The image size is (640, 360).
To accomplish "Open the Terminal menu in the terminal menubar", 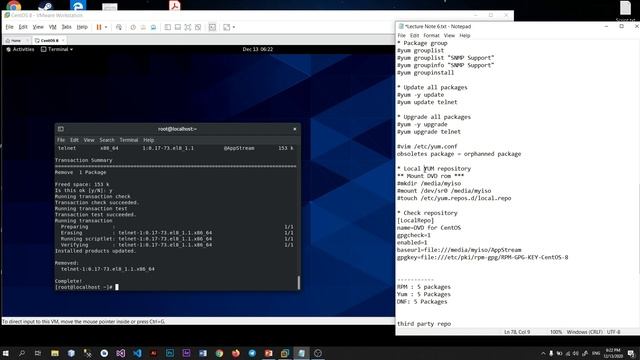I will [x=129, y=140].
